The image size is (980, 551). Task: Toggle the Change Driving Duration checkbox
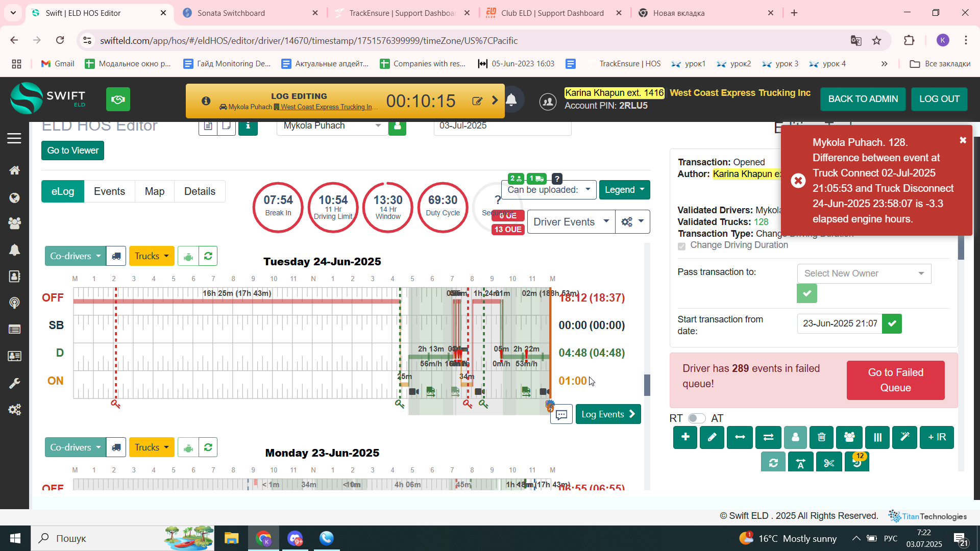coord(681,246)
